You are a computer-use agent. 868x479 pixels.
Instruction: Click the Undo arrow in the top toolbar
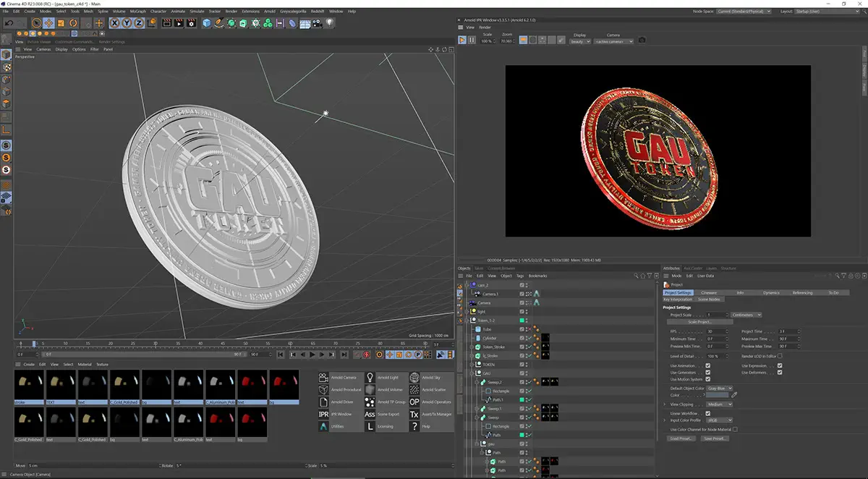click(9, 23)
